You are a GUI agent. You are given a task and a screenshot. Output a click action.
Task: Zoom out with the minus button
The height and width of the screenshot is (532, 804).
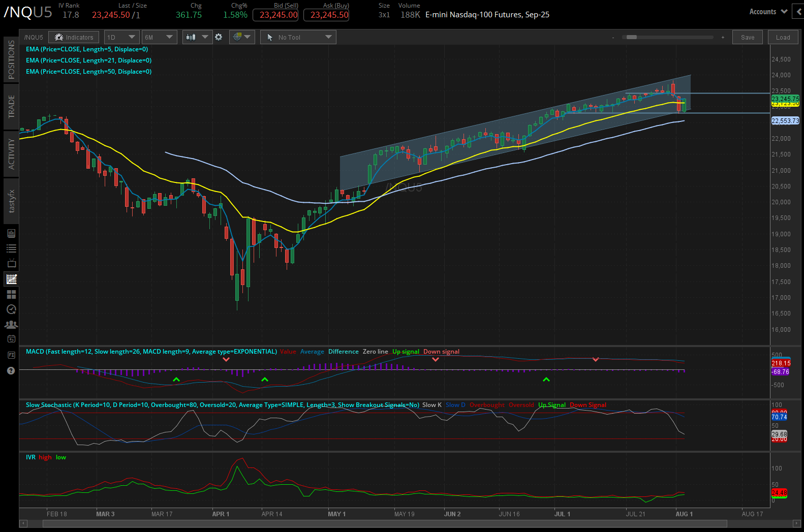[613, 37]
